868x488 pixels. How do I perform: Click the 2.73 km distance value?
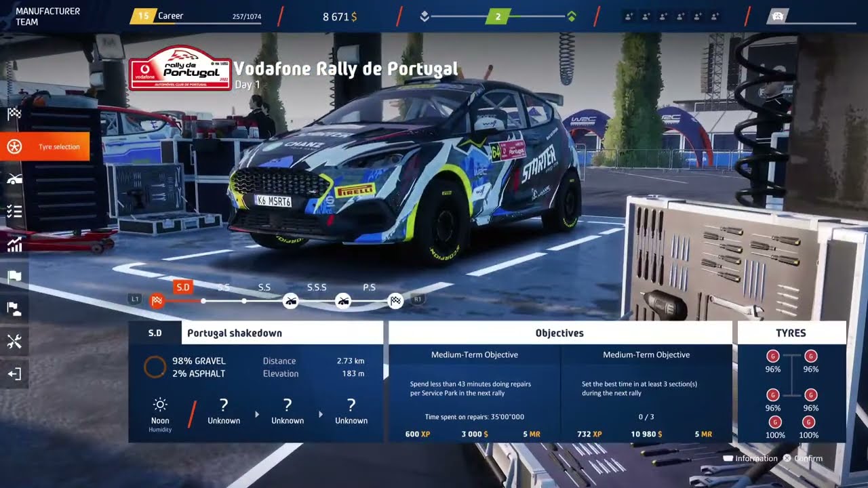click(x=351, y=361)
